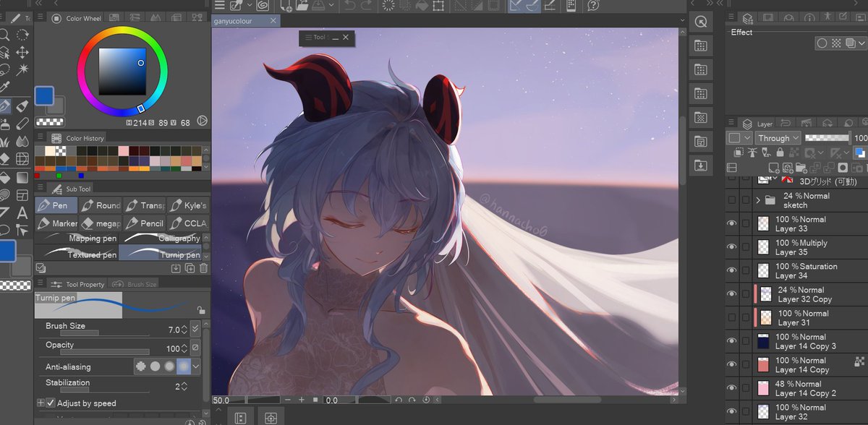Open the download material folder icon
Image resolution: width=868 pixels, height=425 pixels.
pos(700,166)
